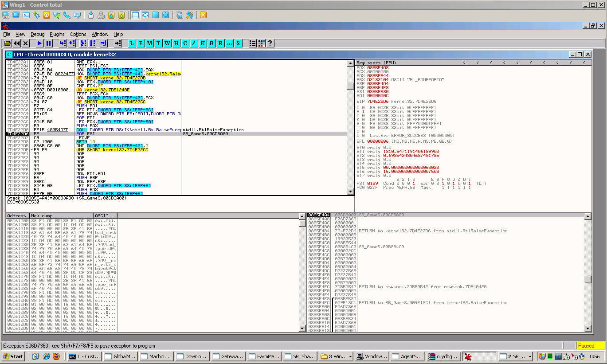Switch to the 'ollydbg...' taskbar button

(444, 356)
